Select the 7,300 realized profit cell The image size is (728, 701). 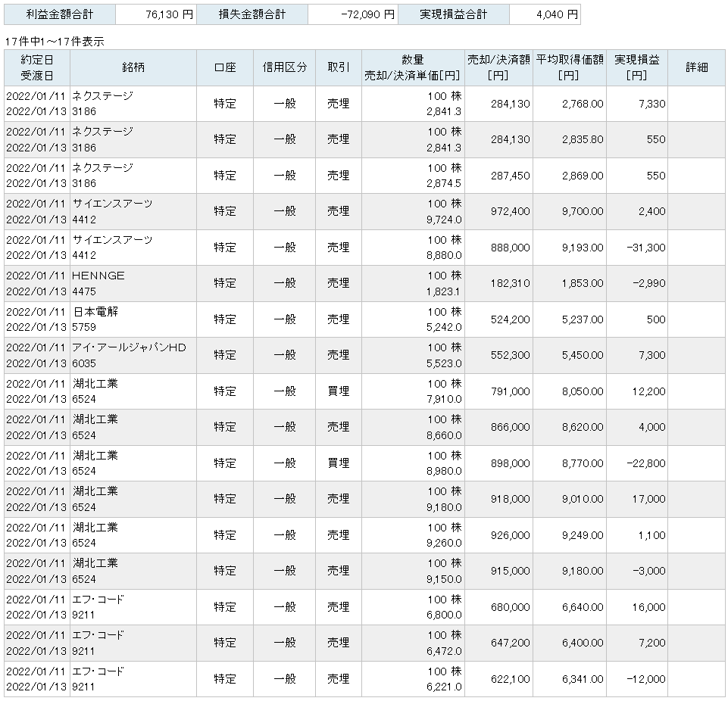[x=637, y=355]
